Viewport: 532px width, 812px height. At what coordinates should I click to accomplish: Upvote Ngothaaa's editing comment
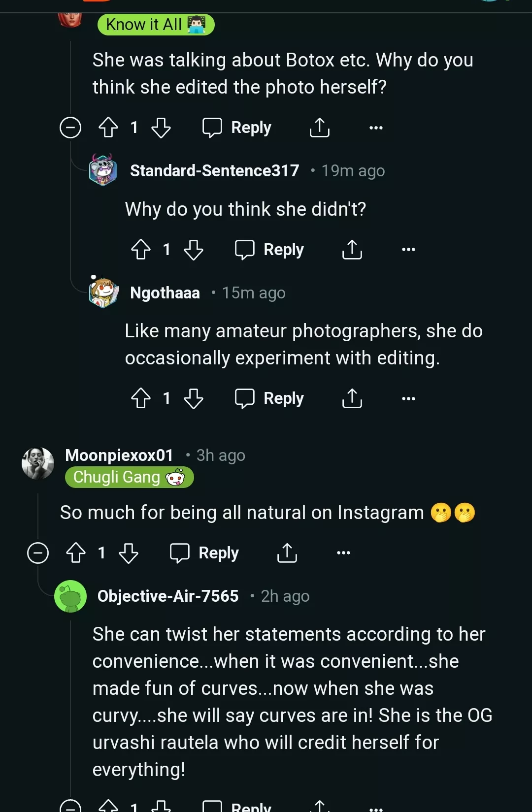click(x=141, y=398)
